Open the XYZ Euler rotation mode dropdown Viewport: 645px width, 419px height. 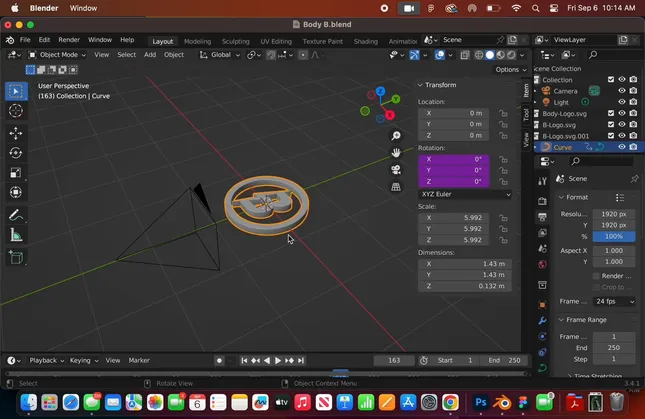pyautogui.click(x=465, y=194)
